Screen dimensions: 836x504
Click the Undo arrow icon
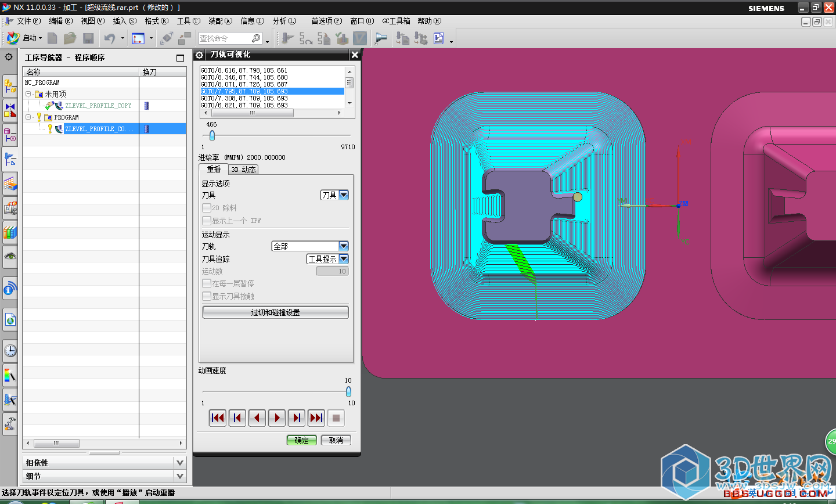click(x=110, y=38)
